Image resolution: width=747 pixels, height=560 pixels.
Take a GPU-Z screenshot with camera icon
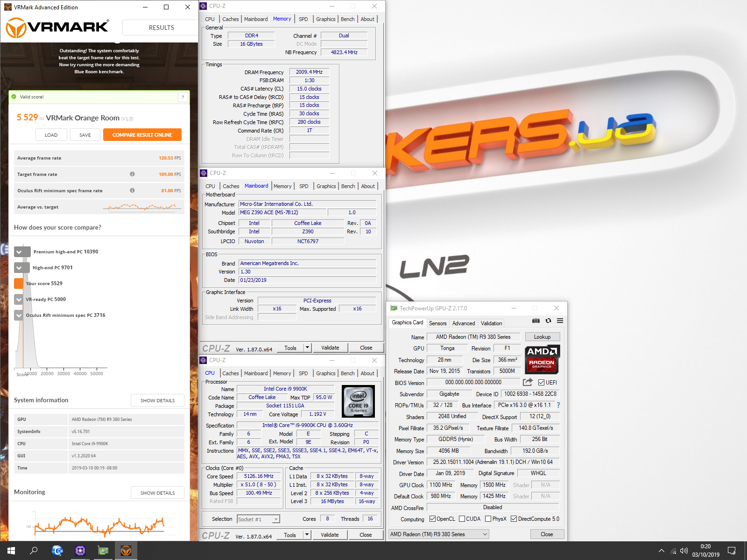coord(536,321)
